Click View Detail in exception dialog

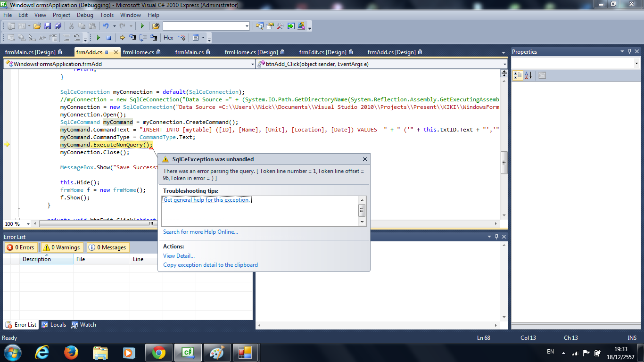[x=179, y=256]
